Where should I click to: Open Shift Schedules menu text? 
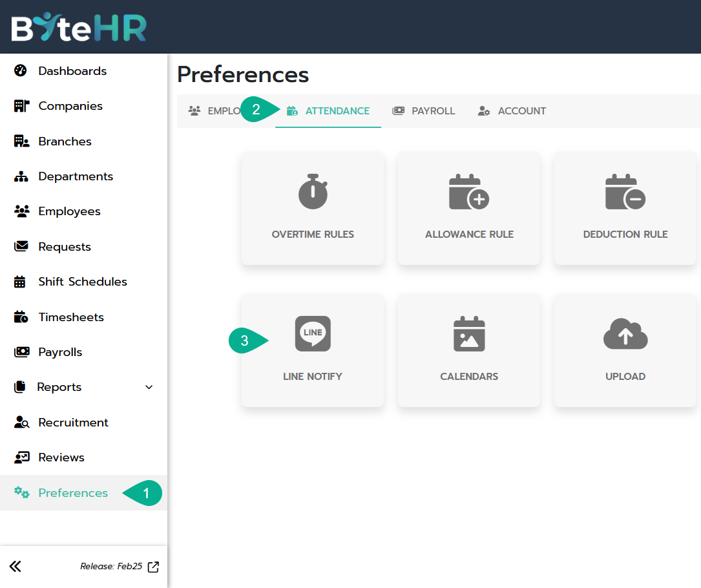pos(83,282)
